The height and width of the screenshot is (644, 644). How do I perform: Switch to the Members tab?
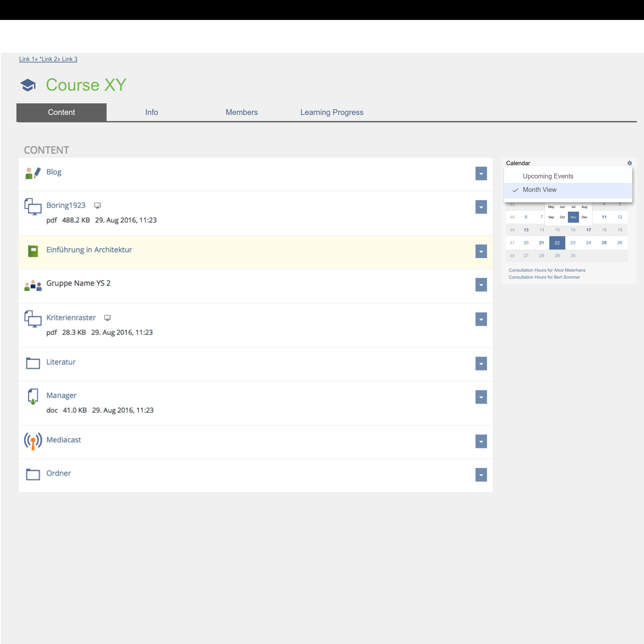tap(241, 112)
